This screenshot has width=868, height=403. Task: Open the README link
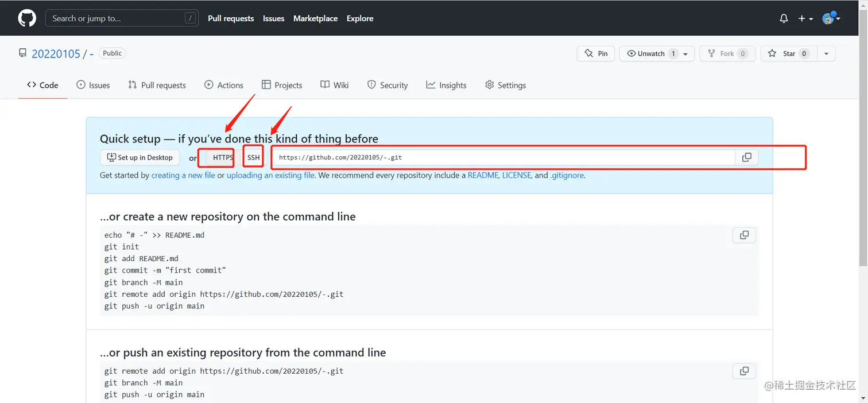click(483, 175)
